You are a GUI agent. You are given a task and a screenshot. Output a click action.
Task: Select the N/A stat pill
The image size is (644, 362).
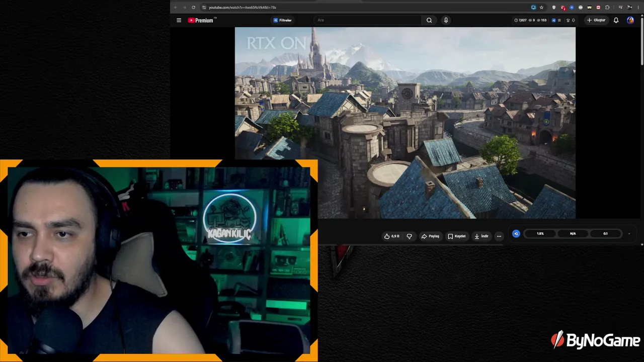(573, 234)
